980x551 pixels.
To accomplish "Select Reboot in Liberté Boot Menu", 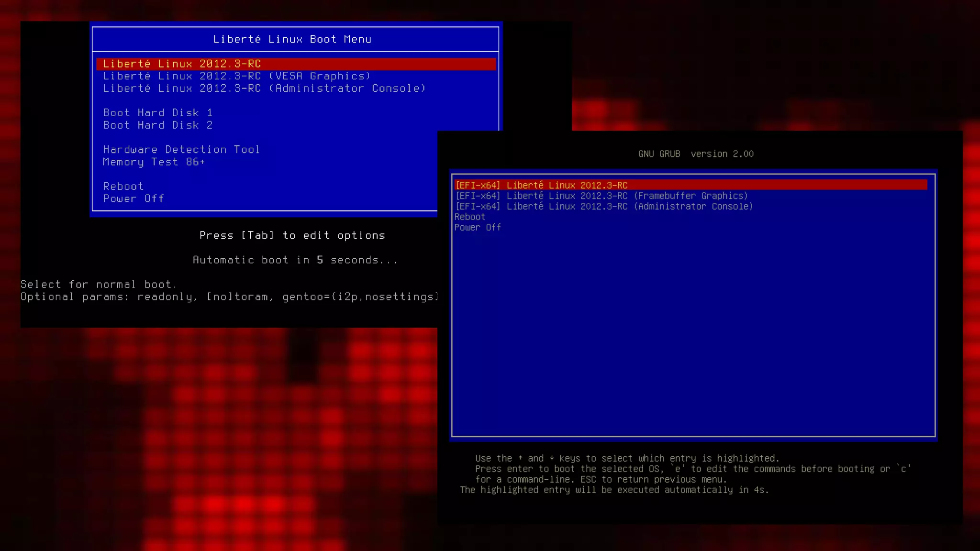I will coord(123,187).
